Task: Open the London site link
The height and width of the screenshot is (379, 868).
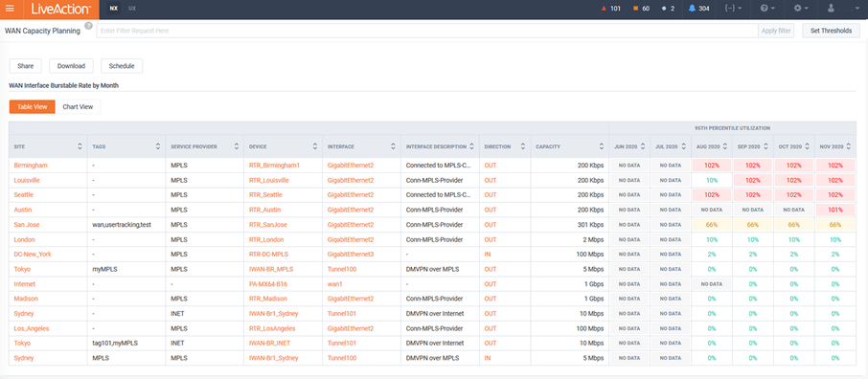Action: (24, 239)
